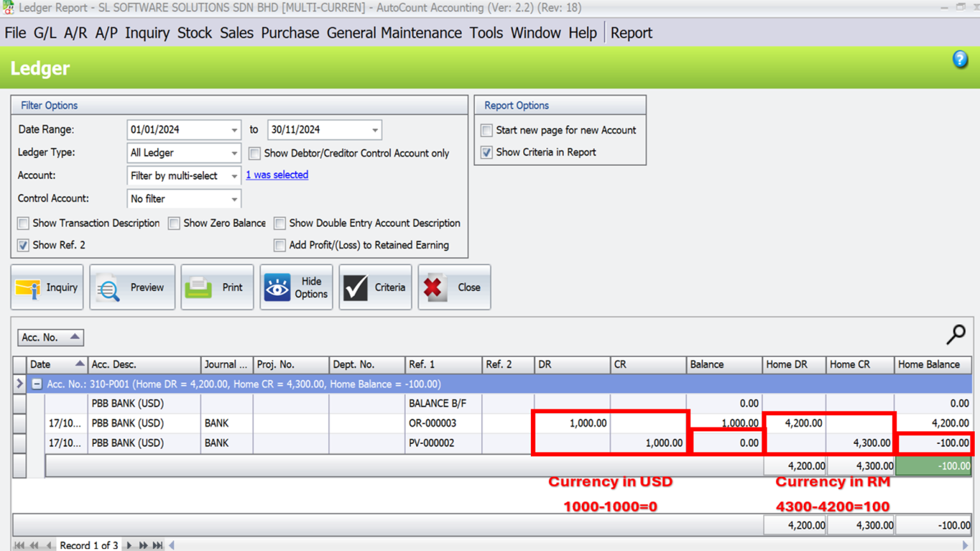Click the Stock menu
The width and height of the screenshot is (980, 551).
pyautogui.click(x=195, y=33)
